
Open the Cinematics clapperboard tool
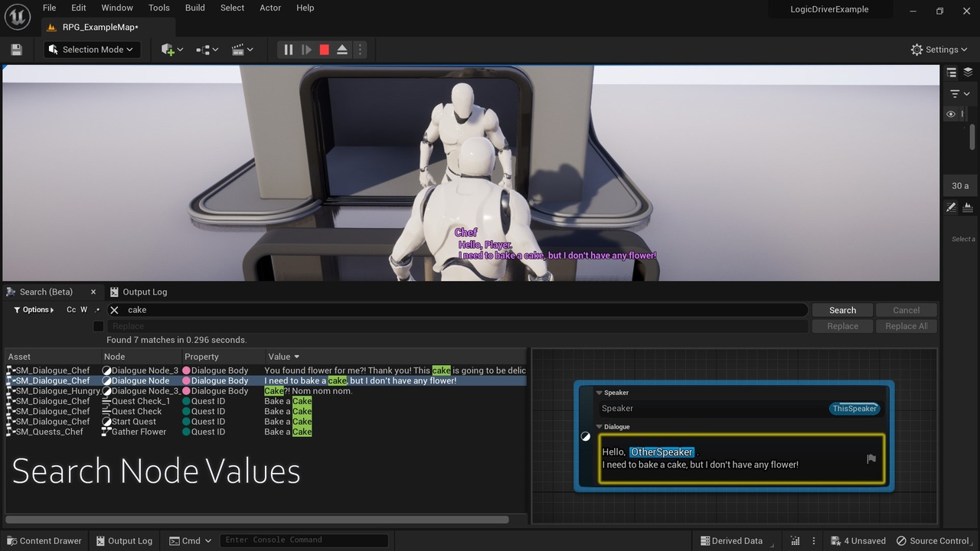pos(239,49)
